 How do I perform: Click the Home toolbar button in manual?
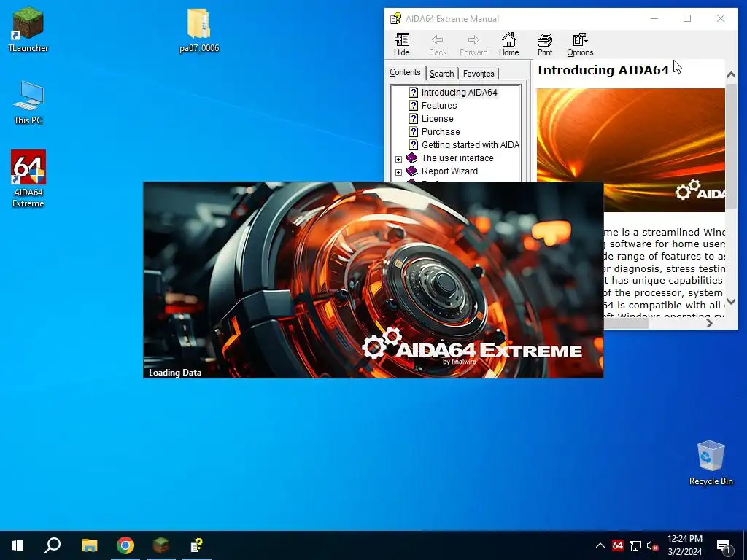508,44
